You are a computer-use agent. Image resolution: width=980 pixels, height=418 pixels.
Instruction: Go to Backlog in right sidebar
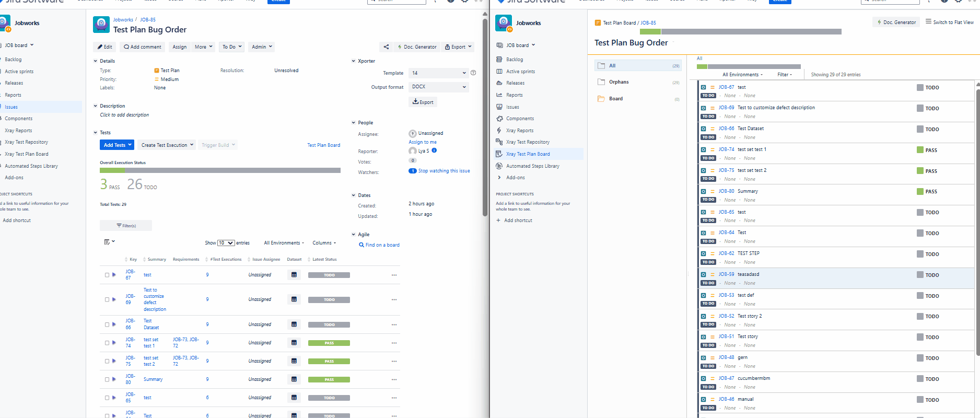pyautogui.click(x=514, y=60)
